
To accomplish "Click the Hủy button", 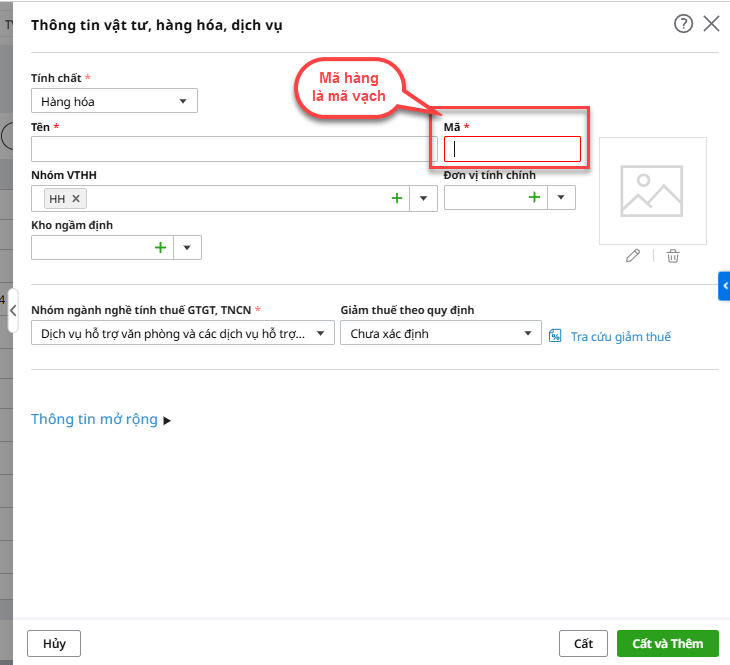I will pos(54,643).
